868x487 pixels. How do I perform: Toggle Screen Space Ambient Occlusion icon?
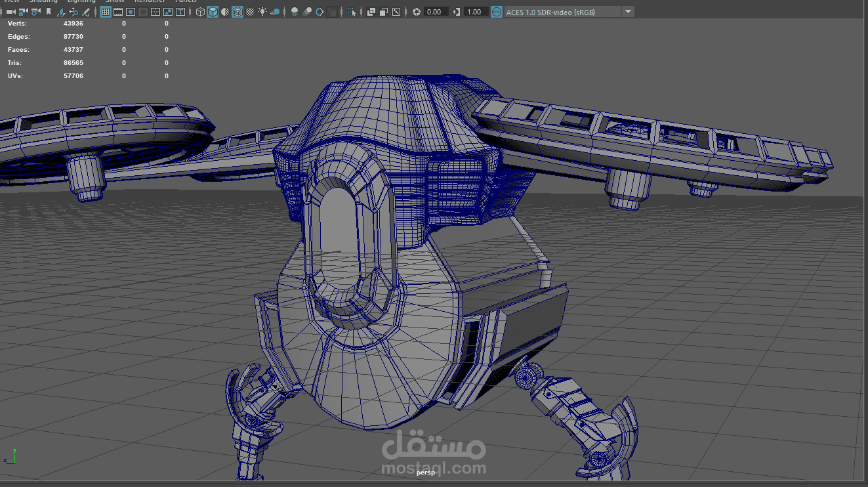click(295, 12)
